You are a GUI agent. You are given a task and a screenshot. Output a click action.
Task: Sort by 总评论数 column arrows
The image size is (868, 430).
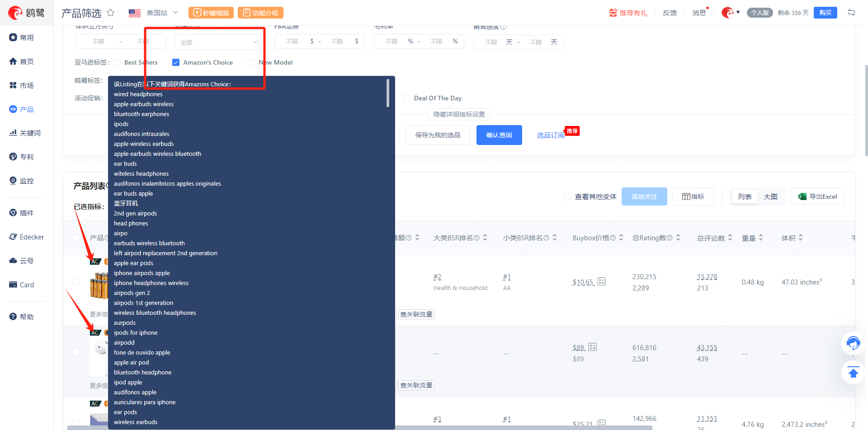coord(730,238)
